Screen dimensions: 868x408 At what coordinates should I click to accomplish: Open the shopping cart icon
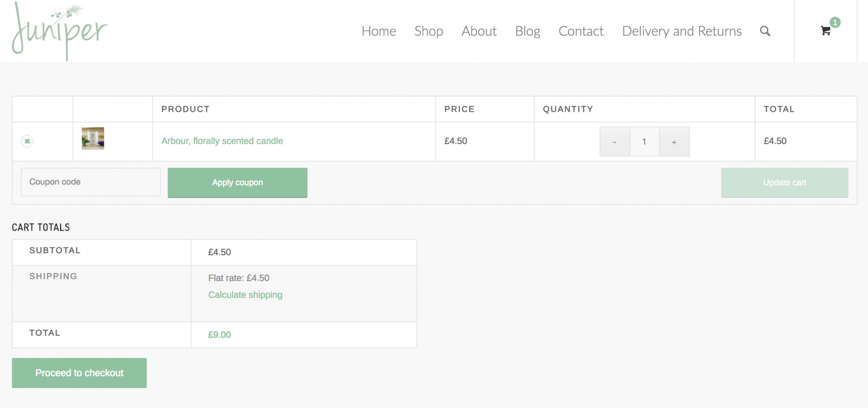pyautogui.click(x=826, y=31)
